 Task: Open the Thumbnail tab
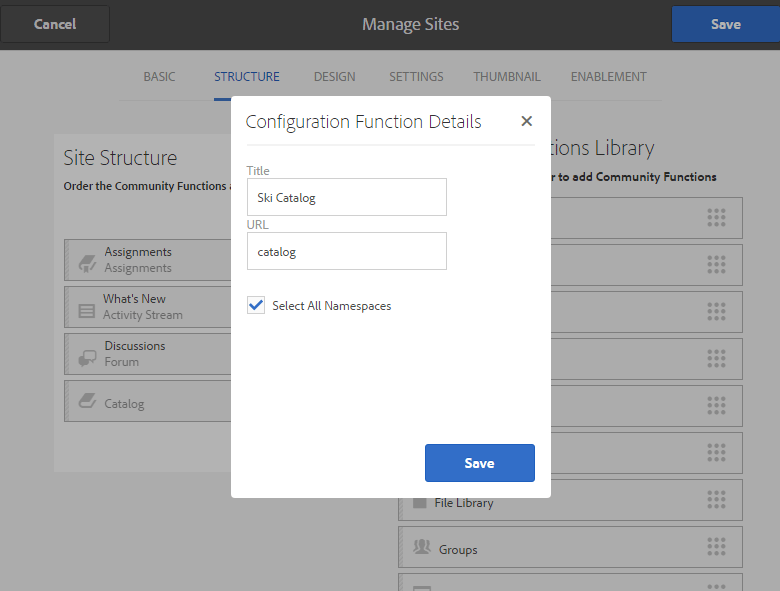(x=507, y=77)
